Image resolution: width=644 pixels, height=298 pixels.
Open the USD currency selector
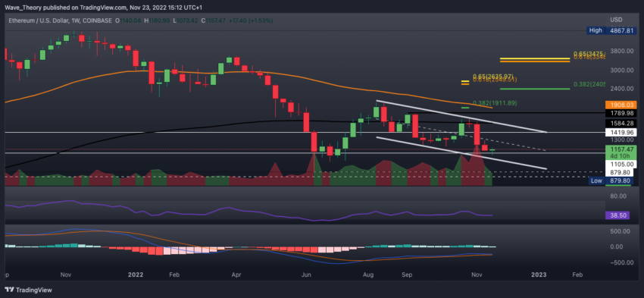coord(616,20)
